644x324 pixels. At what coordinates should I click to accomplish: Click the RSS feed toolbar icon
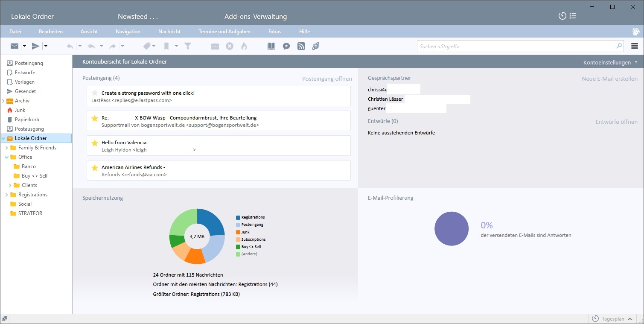coord(301,46)
